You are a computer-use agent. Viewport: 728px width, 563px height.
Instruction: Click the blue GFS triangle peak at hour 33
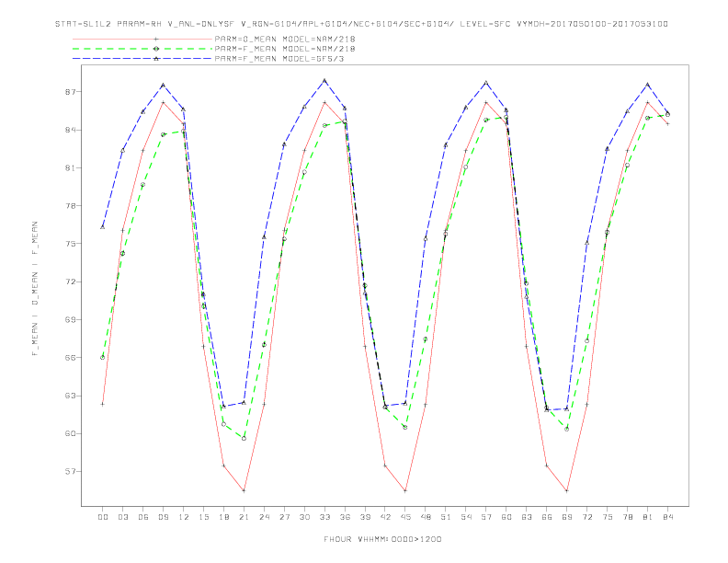(x=324, y=81)
